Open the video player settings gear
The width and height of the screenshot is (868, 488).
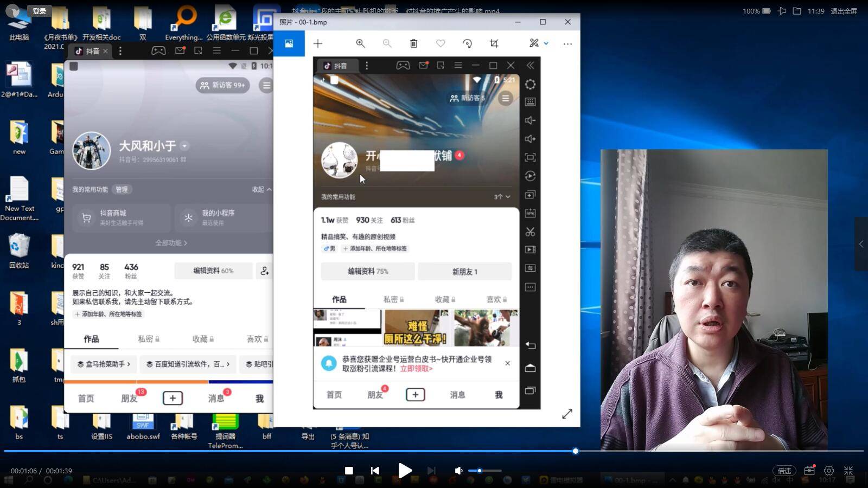click(828, 471)
